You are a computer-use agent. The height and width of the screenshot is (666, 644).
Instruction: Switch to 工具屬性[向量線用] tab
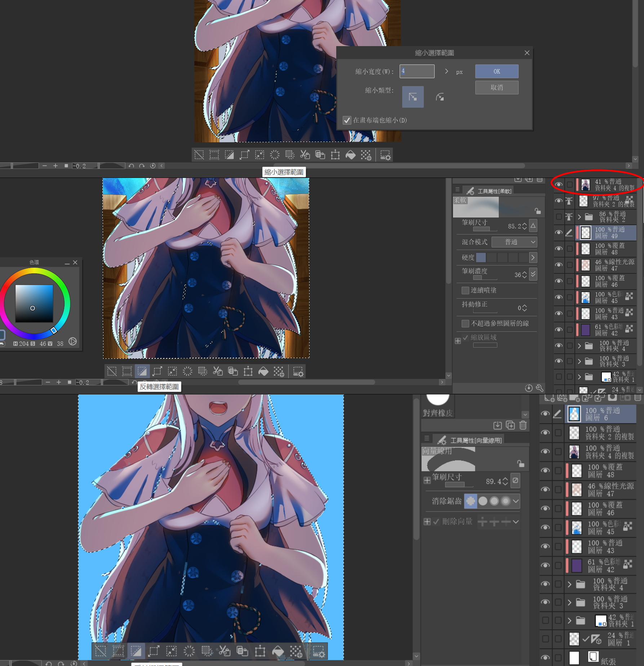(x=470, y=440)
